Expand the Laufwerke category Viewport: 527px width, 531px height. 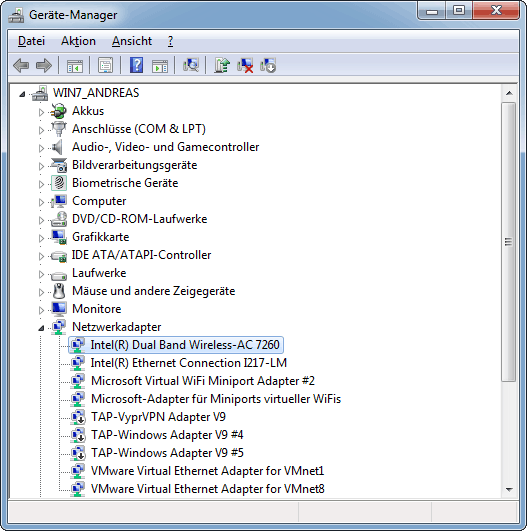click(x=41, y=274)
